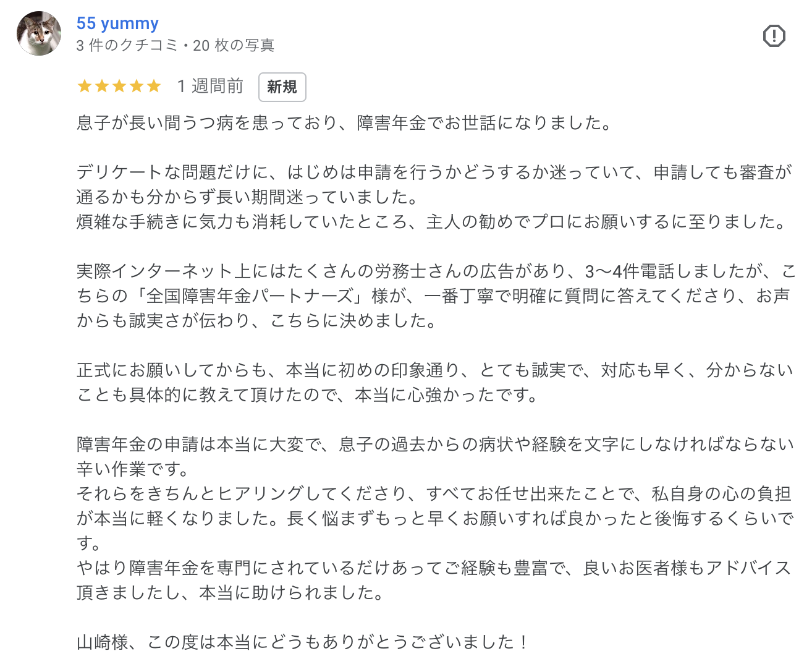
Task: Click the line beginning やはり障害年金を専門に
Action: tap(434, 581)
